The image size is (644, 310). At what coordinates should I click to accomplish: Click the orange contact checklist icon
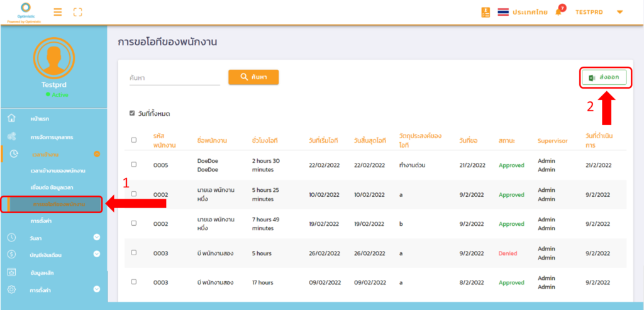(486, 12)
